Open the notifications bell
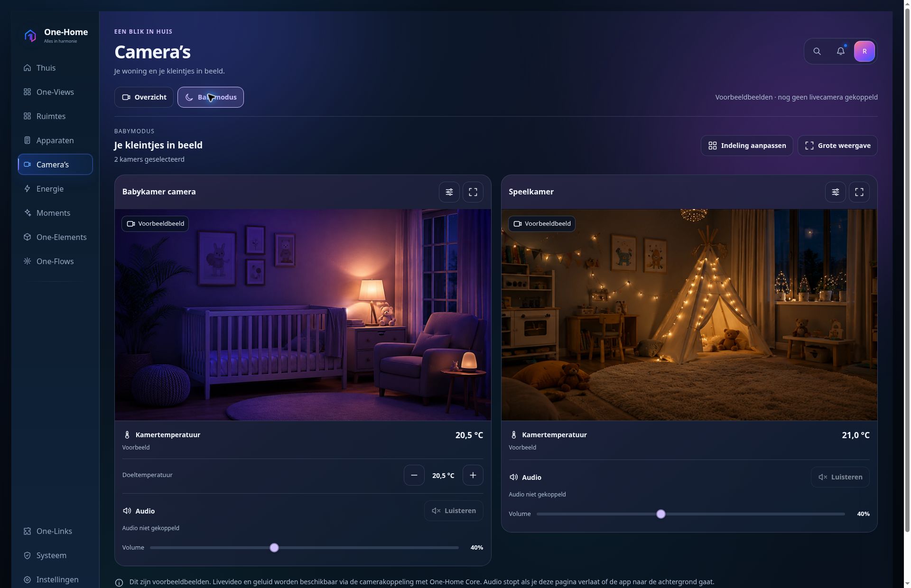This screenshot has width=911, height=588. click(841, 51)
